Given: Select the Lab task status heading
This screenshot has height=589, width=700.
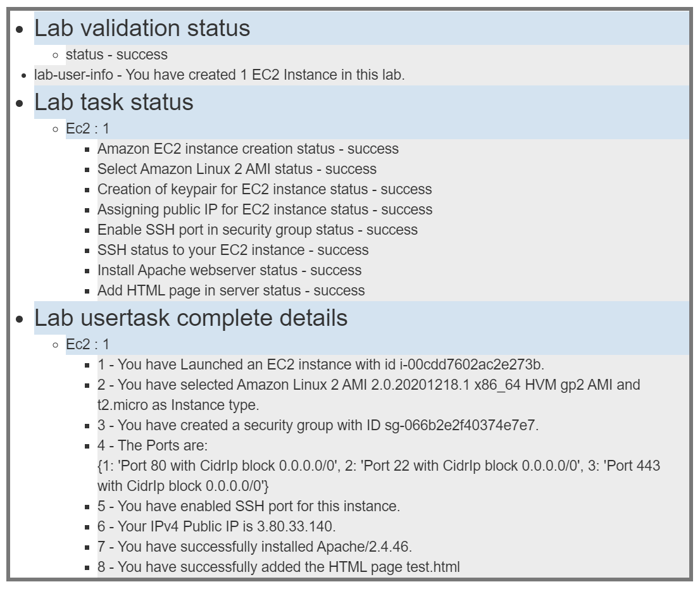Looking at the screenshot, I should pyautogui.click(x=114, y=102).
